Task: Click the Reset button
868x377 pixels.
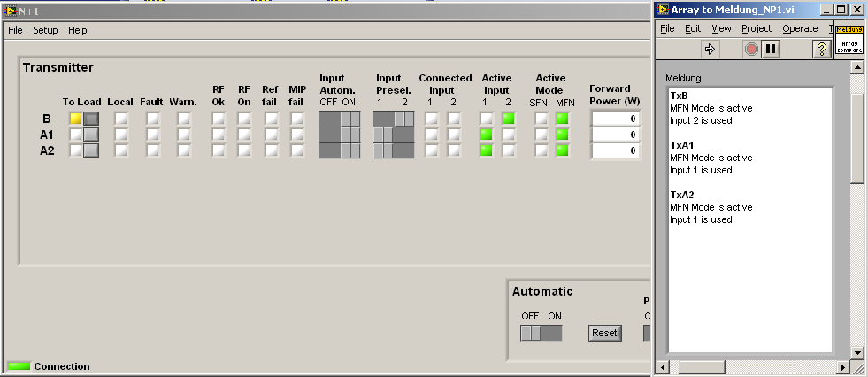Action: pos(604,333)
